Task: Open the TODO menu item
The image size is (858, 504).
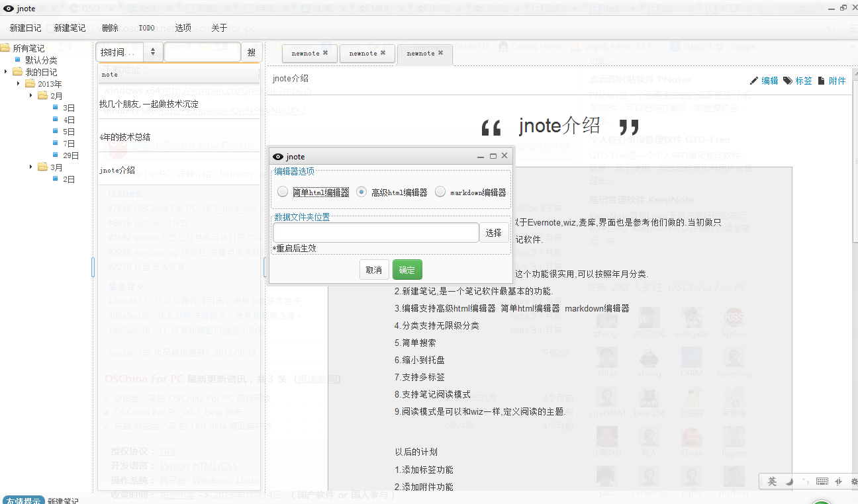Action: pyautogui.click(x=147, y=28)
